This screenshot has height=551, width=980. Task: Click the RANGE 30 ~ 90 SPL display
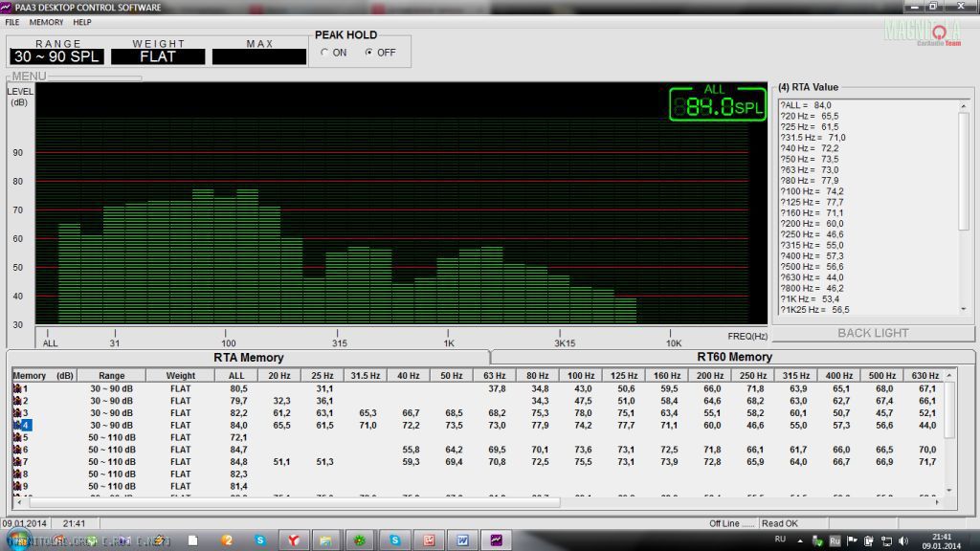56,56
